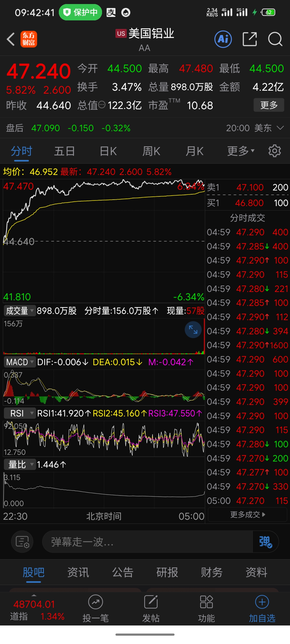Tap the battery indicator in status bar
Screen dimensions: 290x644
[x=269, y=12]
